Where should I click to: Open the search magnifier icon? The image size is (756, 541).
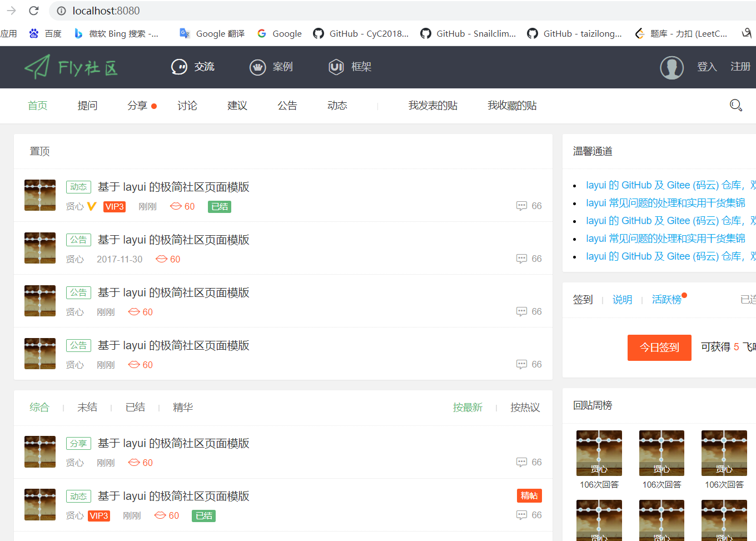[736, 105]
